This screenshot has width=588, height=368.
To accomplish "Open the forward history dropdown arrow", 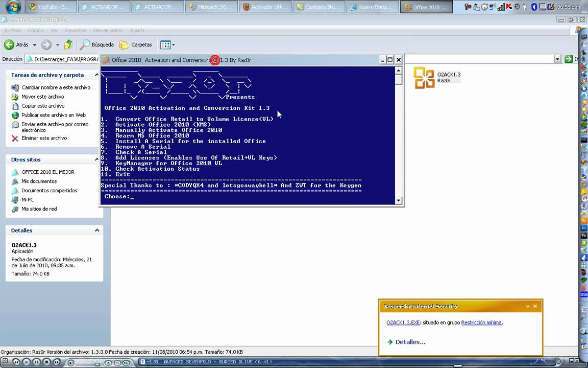I will [x=57, y=45].
